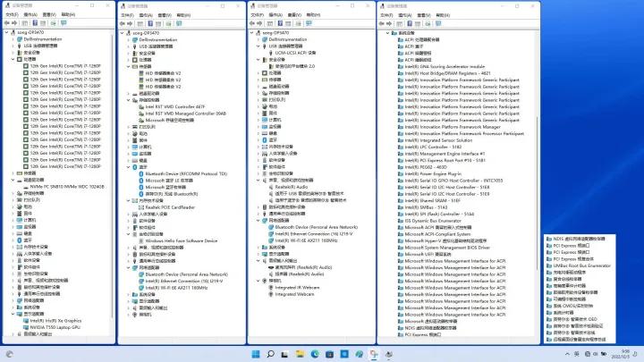Click blue Help icon in third window toolbar

[x=280, y=23]
